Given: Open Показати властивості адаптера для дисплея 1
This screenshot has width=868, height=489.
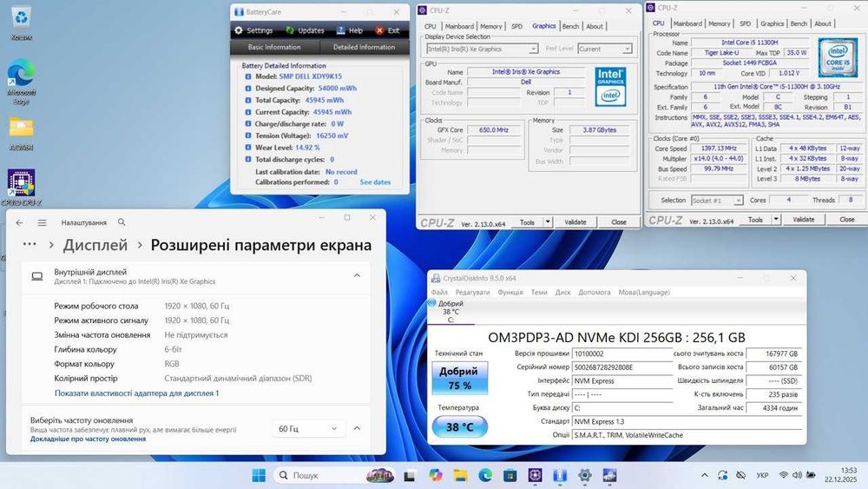Looking at the screenshot, I should point(137,393).
